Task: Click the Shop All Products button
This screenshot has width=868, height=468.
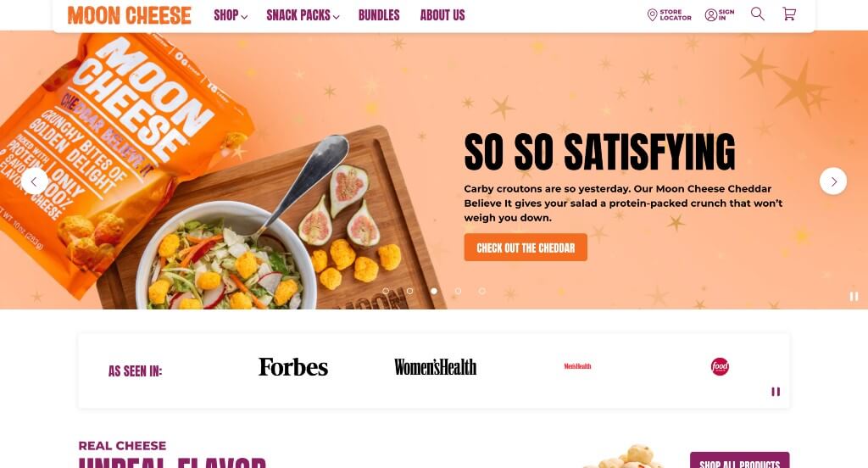Action: click(739, 461)
